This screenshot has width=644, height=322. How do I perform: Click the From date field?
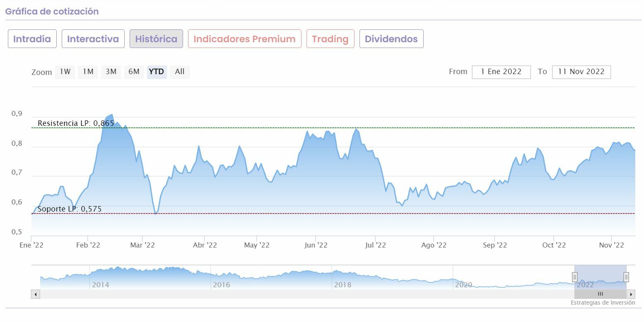click(x=501, y=72)
